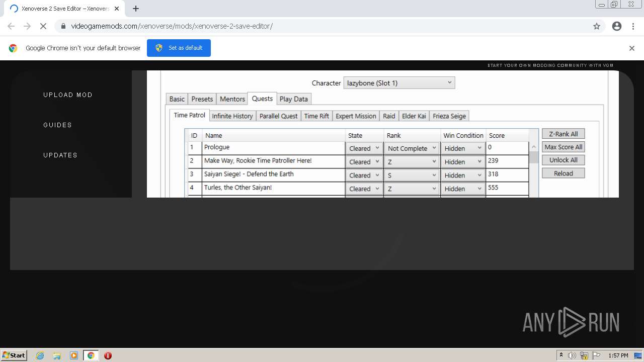Expand Rank dropdown for Turles quest
This screenshot has width=644, height=362.
tap(412, 189)
